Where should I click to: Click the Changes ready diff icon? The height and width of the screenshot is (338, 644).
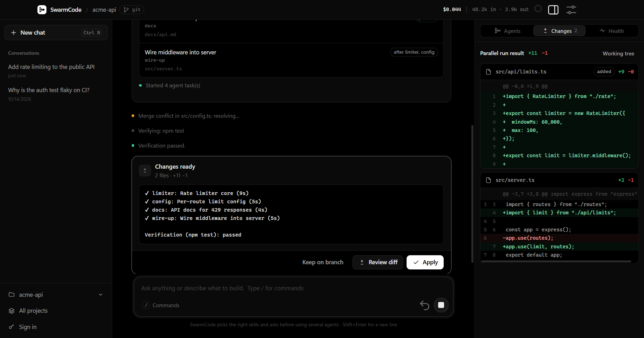(145, 170)
